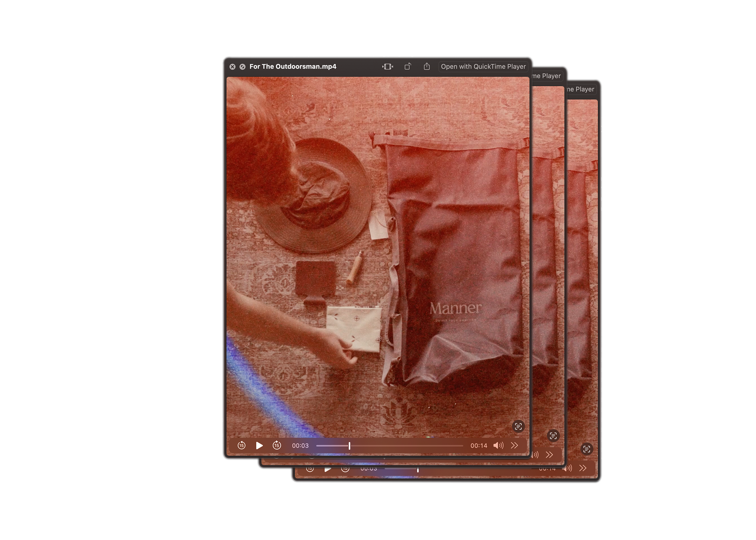Click the playhead handle on the scrubber
This screenshot has height=540, width=756.
[x=349, y=446]
